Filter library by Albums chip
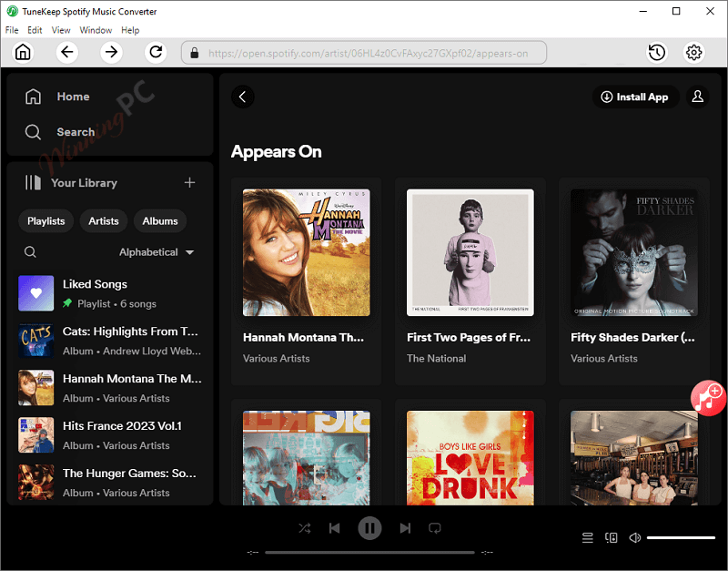This screenshot has width=728, height=571. pos(160,221)
